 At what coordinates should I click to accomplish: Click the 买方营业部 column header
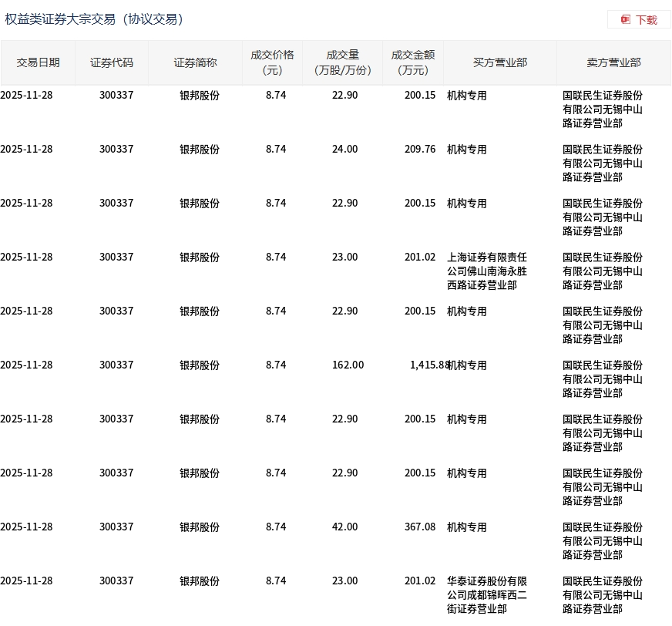click(x=500, y=62)
